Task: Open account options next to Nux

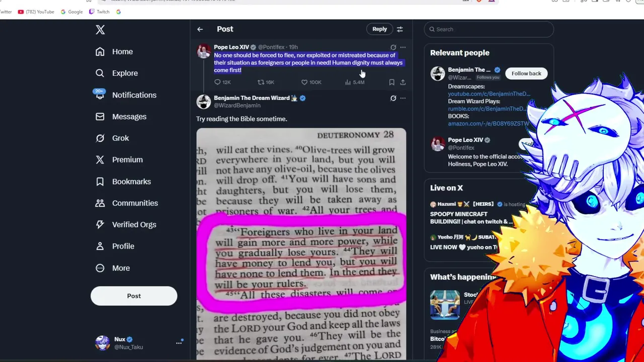Action: (x=179, y=342)
